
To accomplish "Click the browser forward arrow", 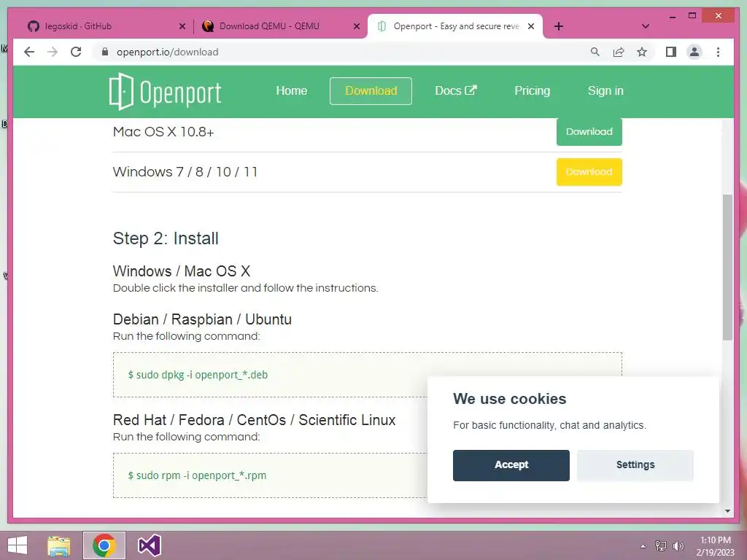I will click(x=53, y=52).
